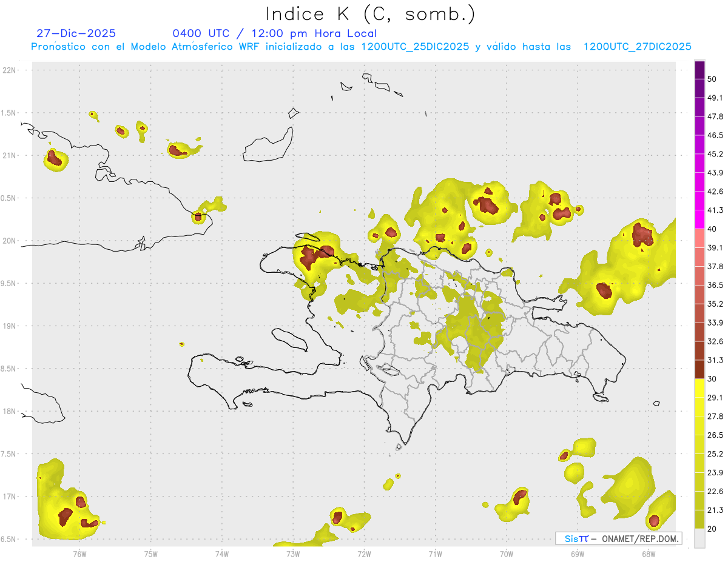Click the color scale value "22.6"
Screen dimensions: 728x562
[x=715, y=492]
